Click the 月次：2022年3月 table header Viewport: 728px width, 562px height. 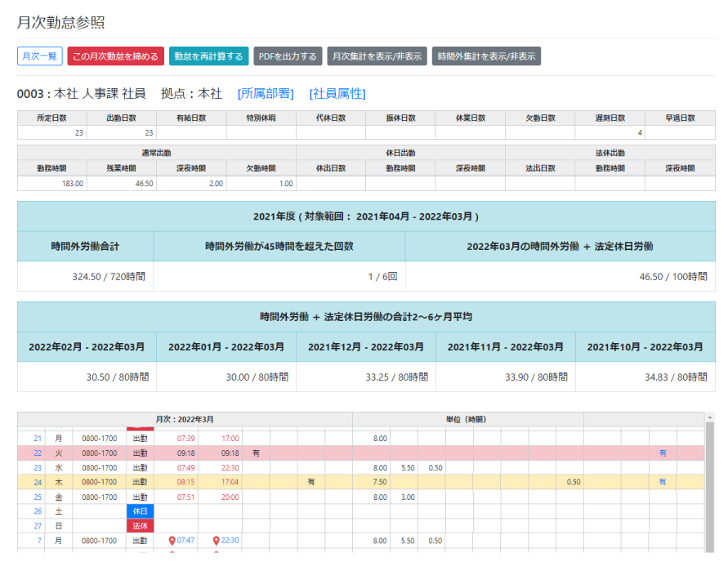pos(185,420)
